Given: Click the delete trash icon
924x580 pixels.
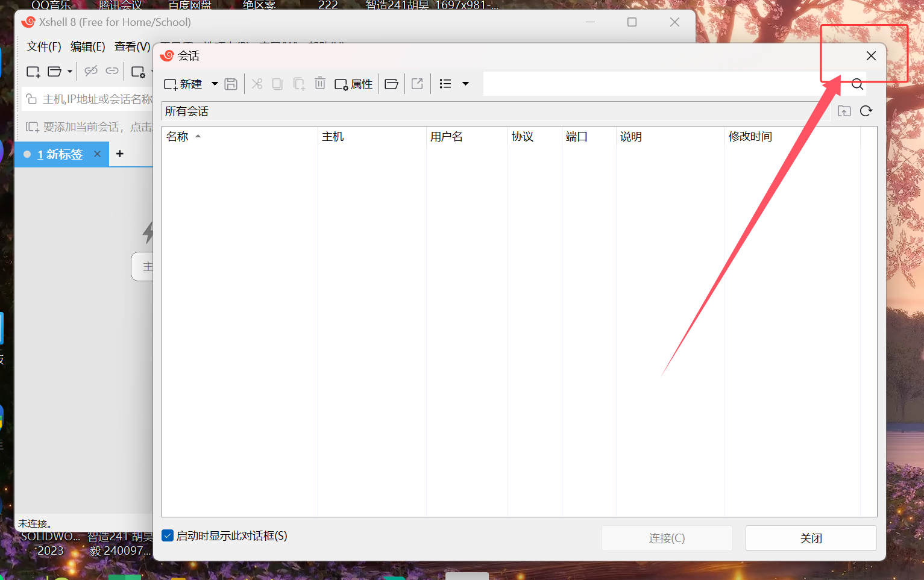Looking at the screenshot, I should tap(320, 84).
